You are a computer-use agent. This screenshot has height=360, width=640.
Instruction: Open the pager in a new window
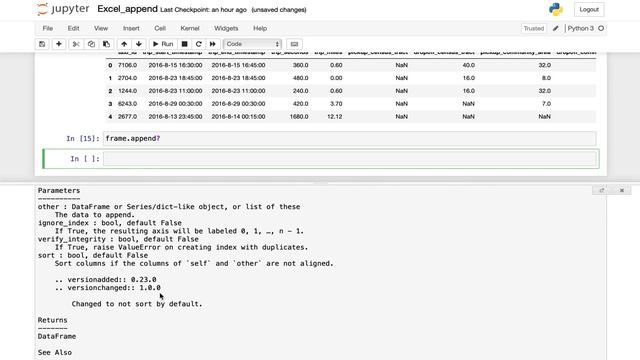601,190
